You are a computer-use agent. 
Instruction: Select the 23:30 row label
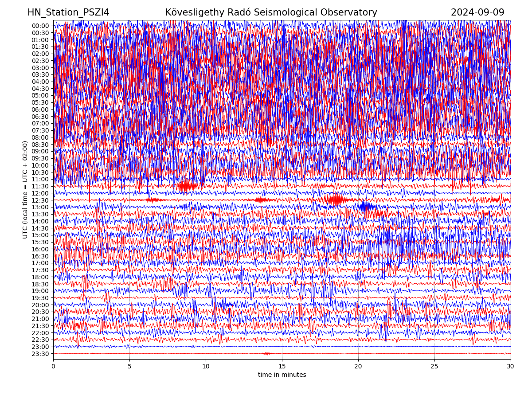(x=40, y=354)
